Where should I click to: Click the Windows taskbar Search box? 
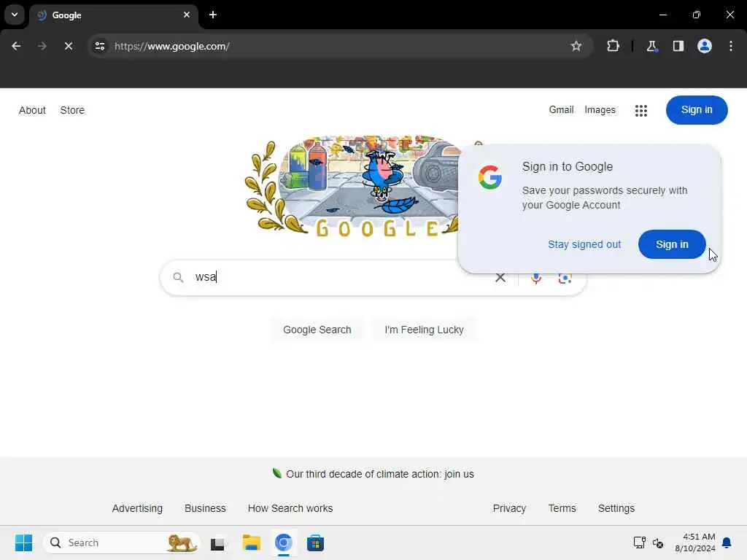coord(122,542)
